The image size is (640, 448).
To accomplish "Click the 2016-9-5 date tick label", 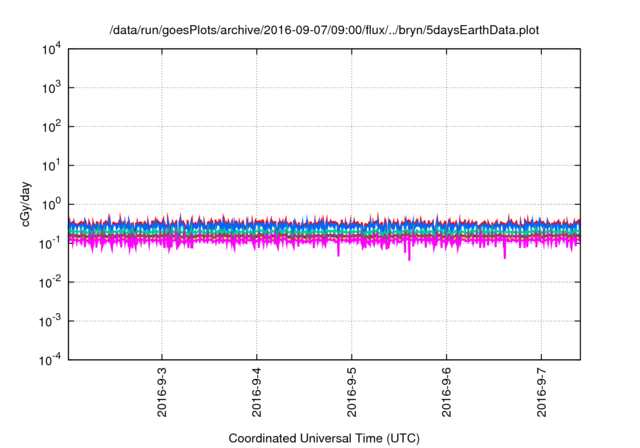I will pos(352,392).
